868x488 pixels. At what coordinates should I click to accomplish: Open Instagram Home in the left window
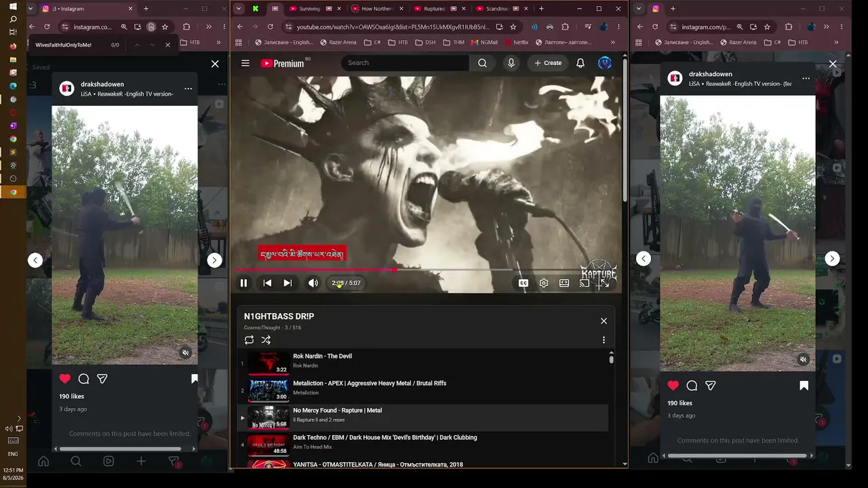pyautogui.click(x=43, y=462)
